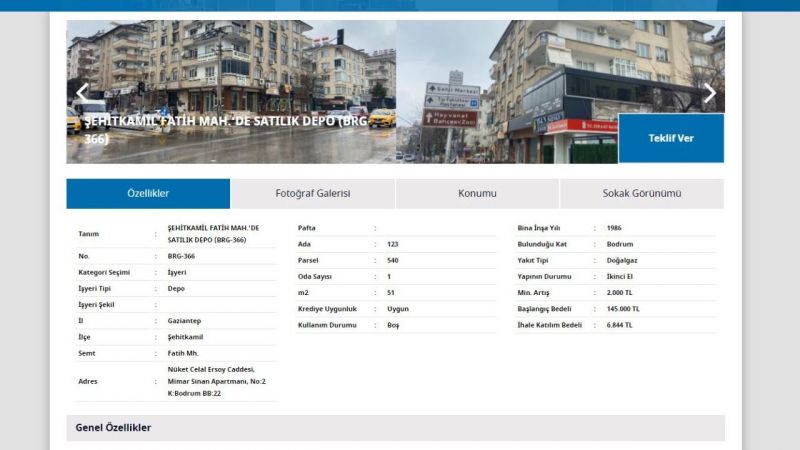Open the Sokak Görünümü tab
Screen dimensions: 800x450
pyautogui.click(x=642, y=193)
